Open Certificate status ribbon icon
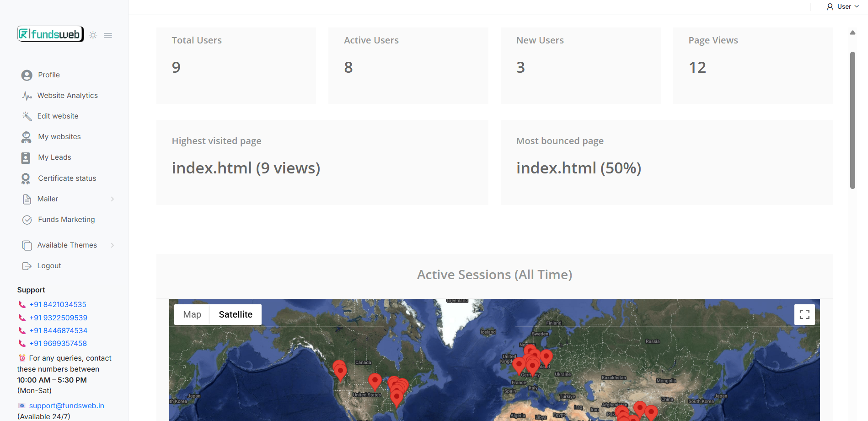868x421 pixels. pos(26,178)
